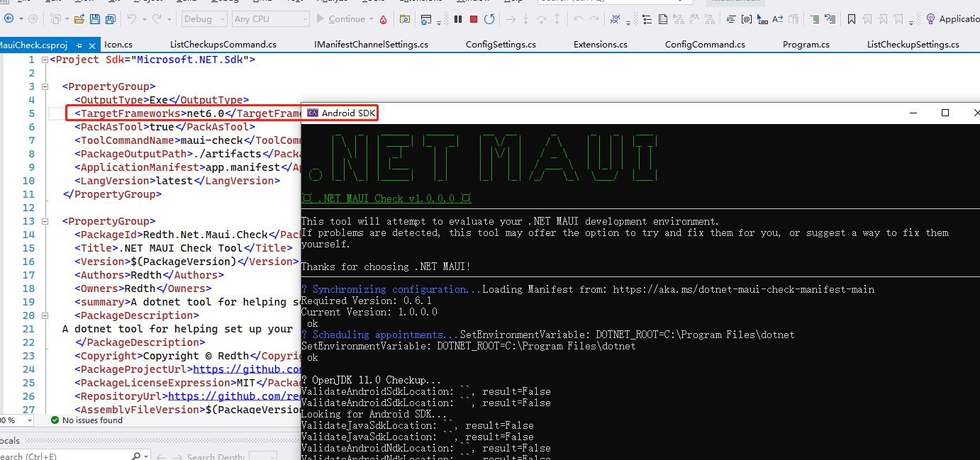The image size is (980, 460).
Task: Switch to the IManifestChannelSettings.cs tab
Action: [371, 44]
